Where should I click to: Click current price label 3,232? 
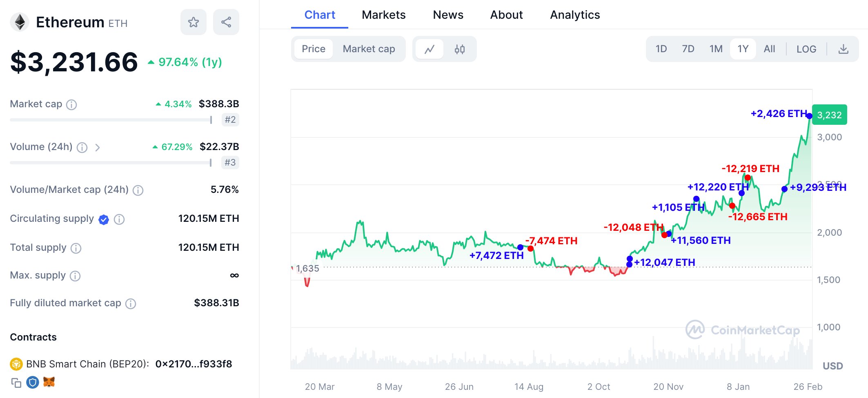coord(830,115)
